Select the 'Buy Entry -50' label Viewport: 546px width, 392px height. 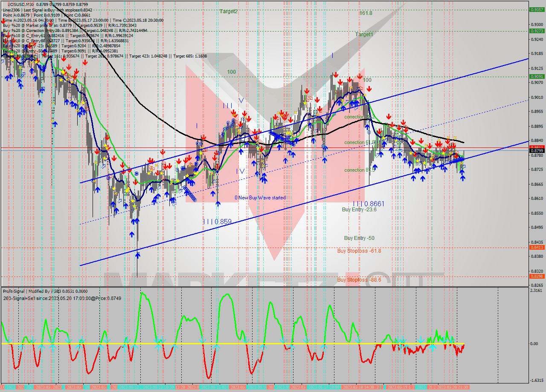[359, 238]
